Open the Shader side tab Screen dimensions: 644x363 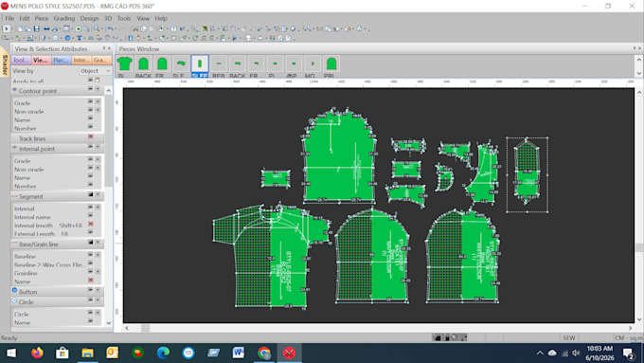click(x=5, y=65)
